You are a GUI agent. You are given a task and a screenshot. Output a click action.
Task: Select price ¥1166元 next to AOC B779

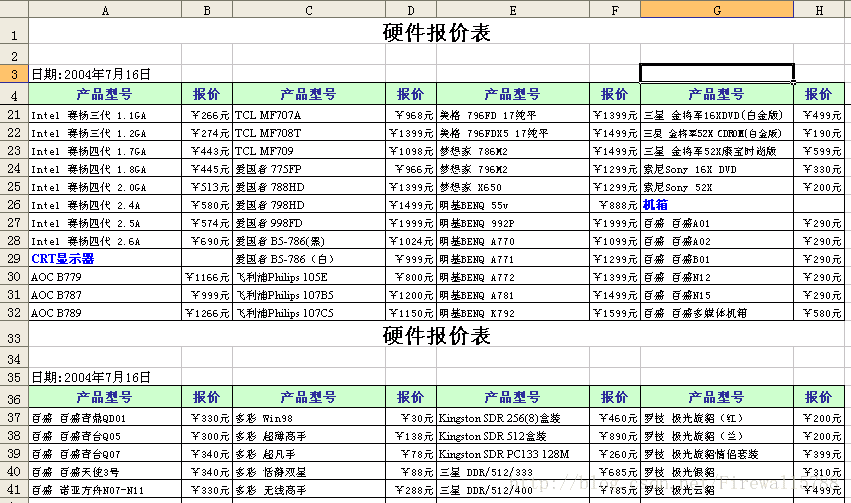coord(207,277)
